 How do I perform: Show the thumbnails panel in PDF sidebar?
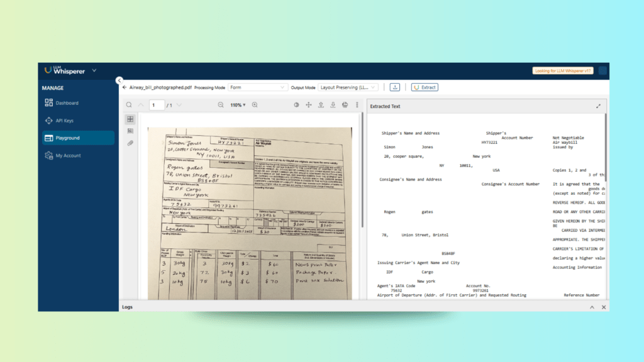pyautogui.click(x=130, y=119)
